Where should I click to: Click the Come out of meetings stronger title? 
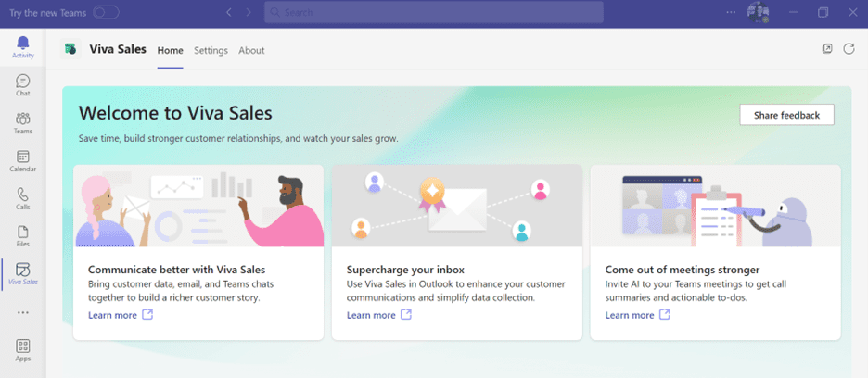point(682,270)
